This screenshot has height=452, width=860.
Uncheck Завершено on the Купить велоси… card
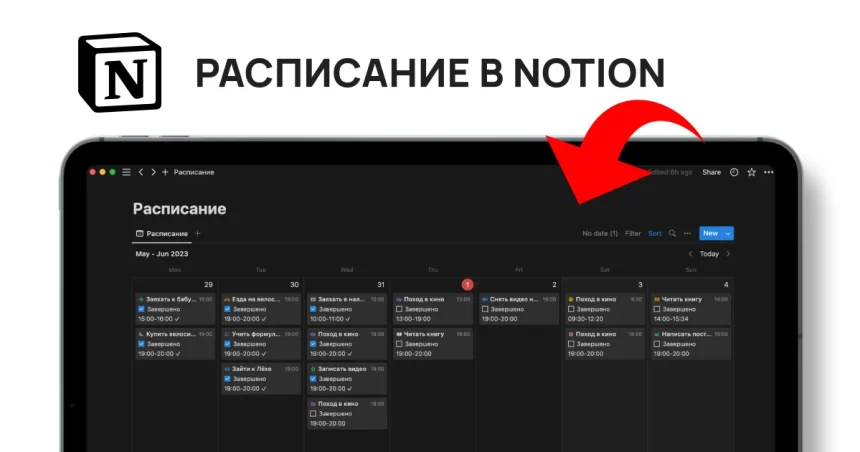[142, 344]
